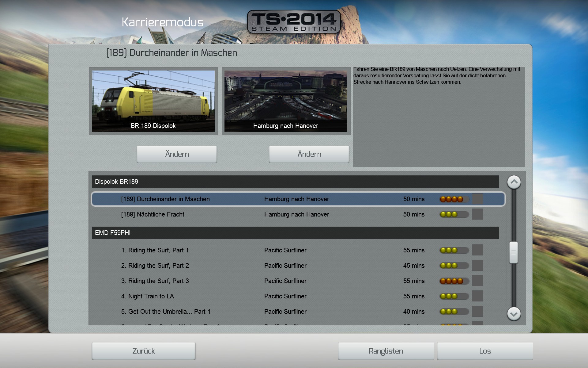Click the scroll down arrow button

(514, 314)
